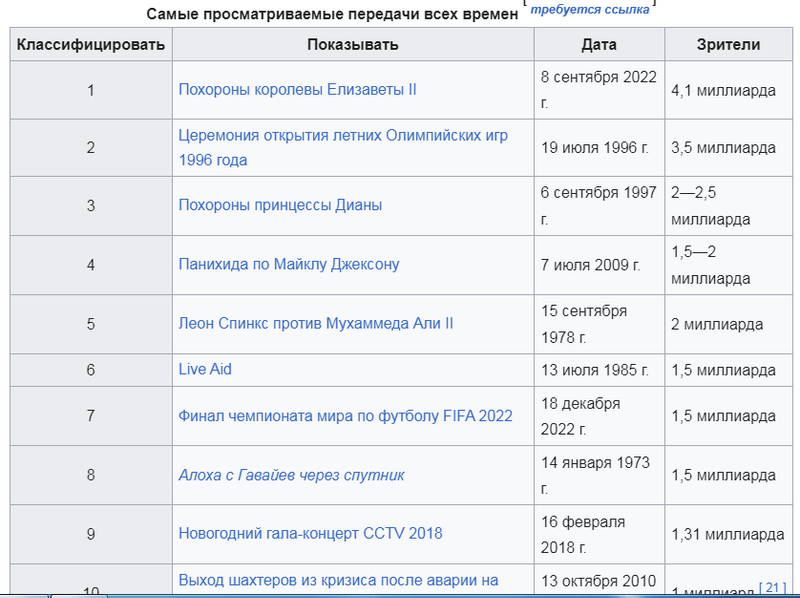Click rank cell '2' in the table
This screenshot has width=800, height=598.
pyautogui.click(x=91, y=147)
